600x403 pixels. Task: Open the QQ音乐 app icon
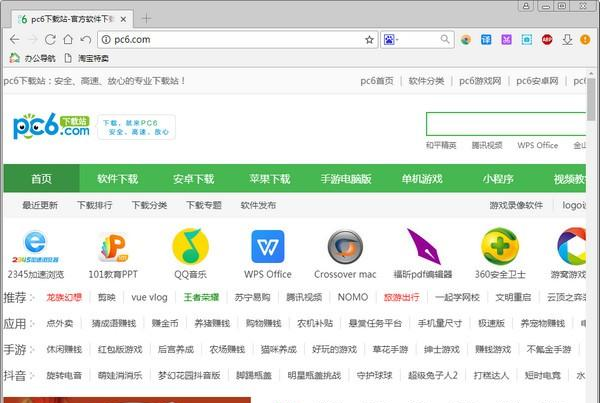pos(191,246)
